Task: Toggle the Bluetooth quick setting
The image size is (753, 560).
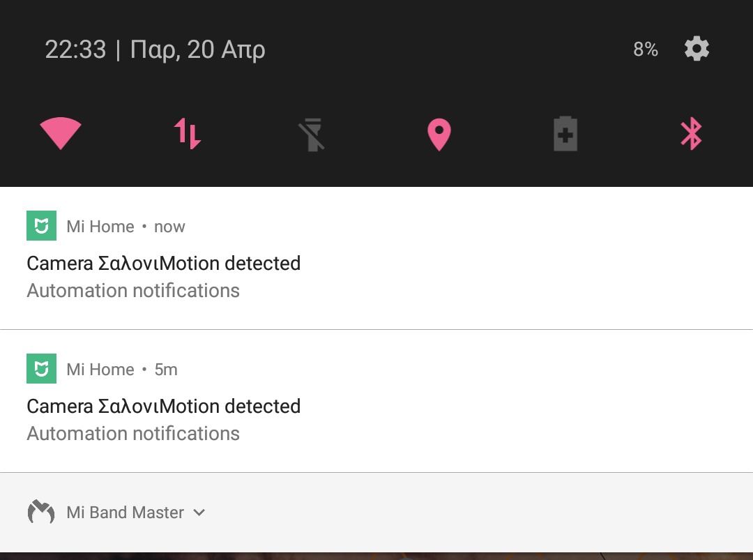Action: [690, 133]
